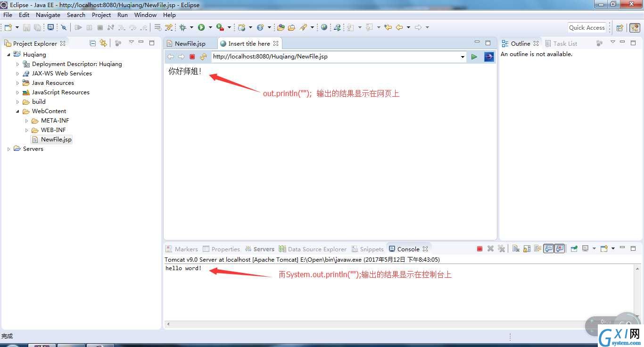
Task: Expand the build folder node
Action: point(18,102)
